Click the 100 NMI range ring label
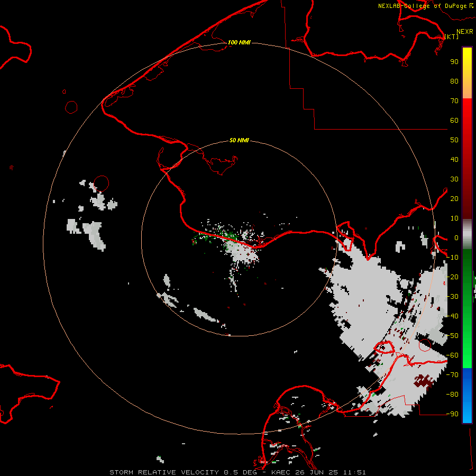 point(239,42)
